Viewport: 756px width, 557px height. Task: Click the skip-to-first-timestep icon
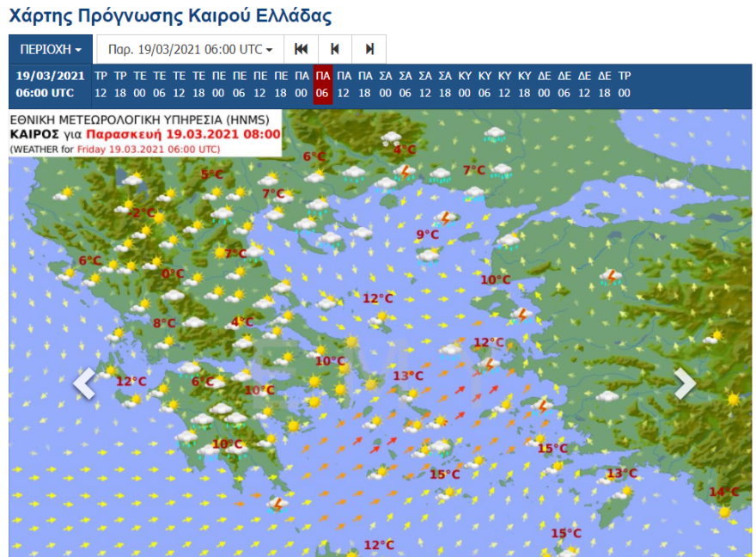tap(301, 50)
